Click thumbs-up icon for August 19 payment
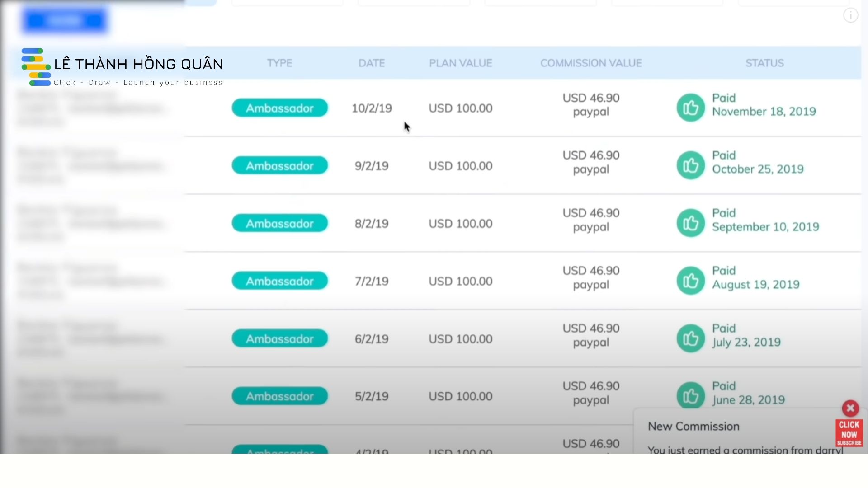 [x=690, y=281]
